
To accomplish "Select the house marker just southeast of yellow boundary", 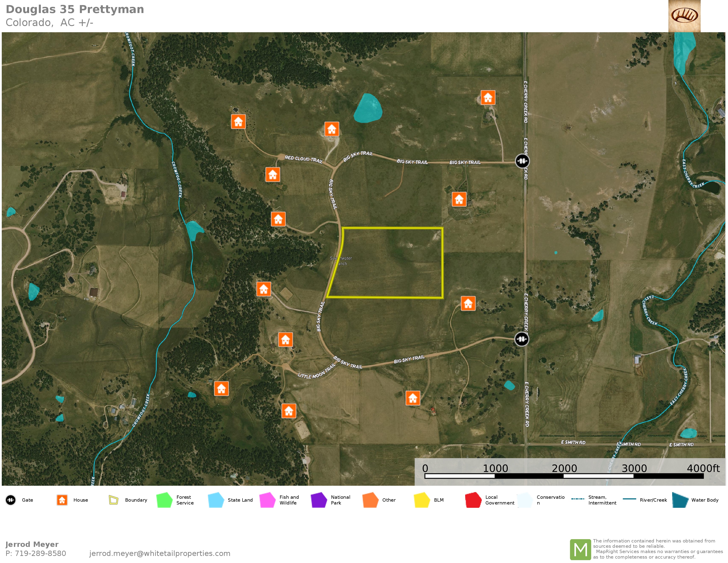I will (x=468, y=304).
